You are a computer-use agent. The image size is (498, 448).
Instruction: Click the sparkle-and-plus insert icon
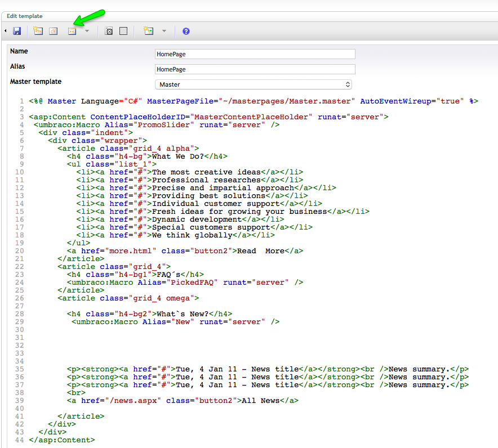pos(149,31)
